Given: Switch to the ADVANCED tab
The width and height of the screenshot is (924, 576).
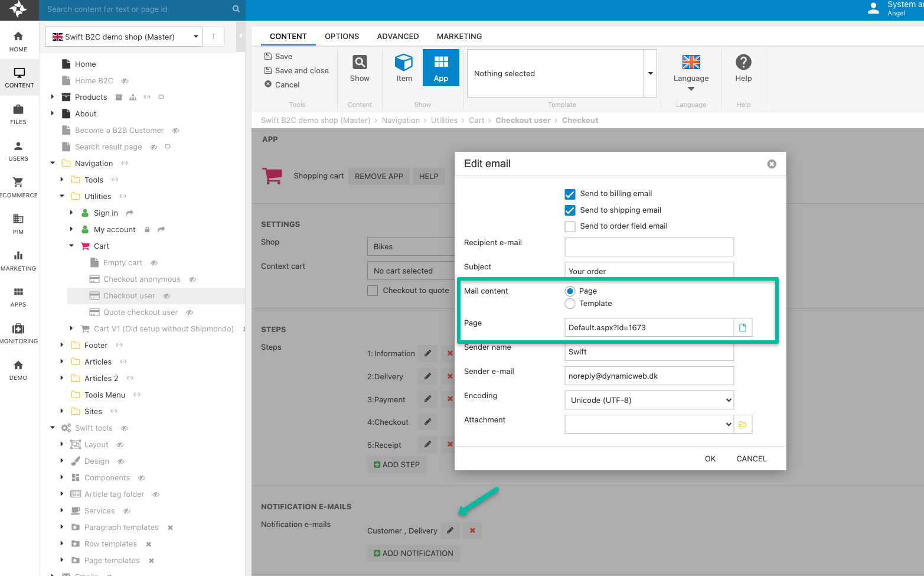Looking at the screenshot, I should (398, 36).
